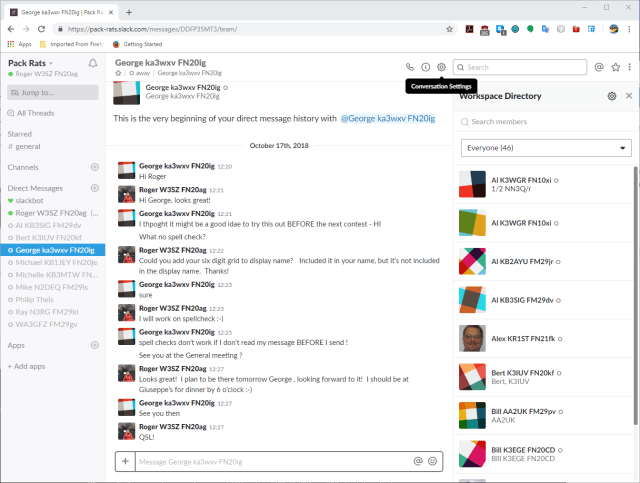The height and width of the screenshot is (483, 640).
Task: Close the George ka3wxv Slack tab
Action: tap(111, 12)
